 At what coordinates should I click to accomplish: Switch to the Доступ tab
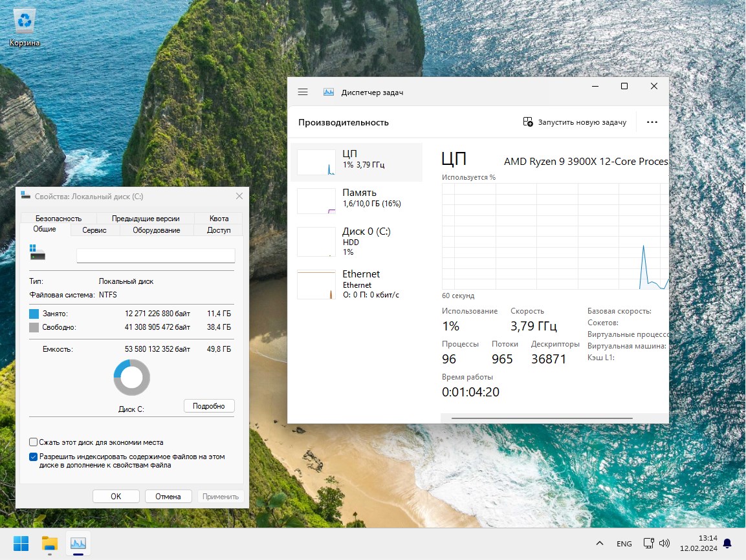219,230
